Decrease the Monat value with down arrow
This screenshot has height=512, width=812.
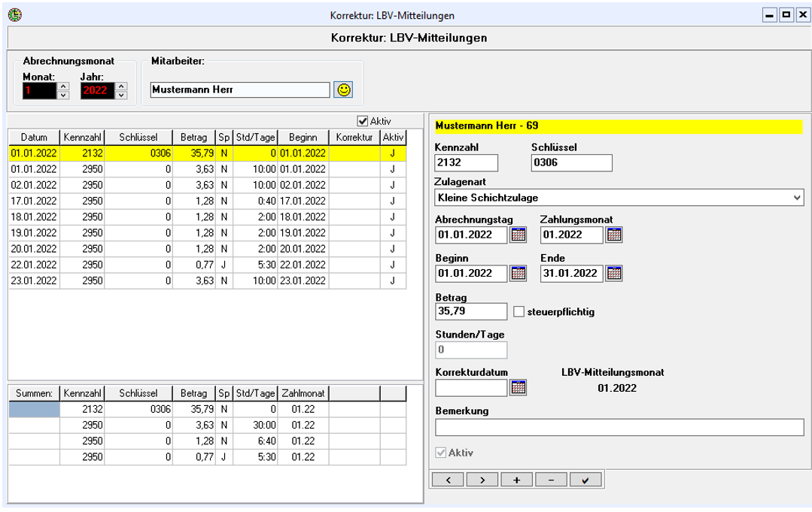pyautogui.click(x=63, y=95)
